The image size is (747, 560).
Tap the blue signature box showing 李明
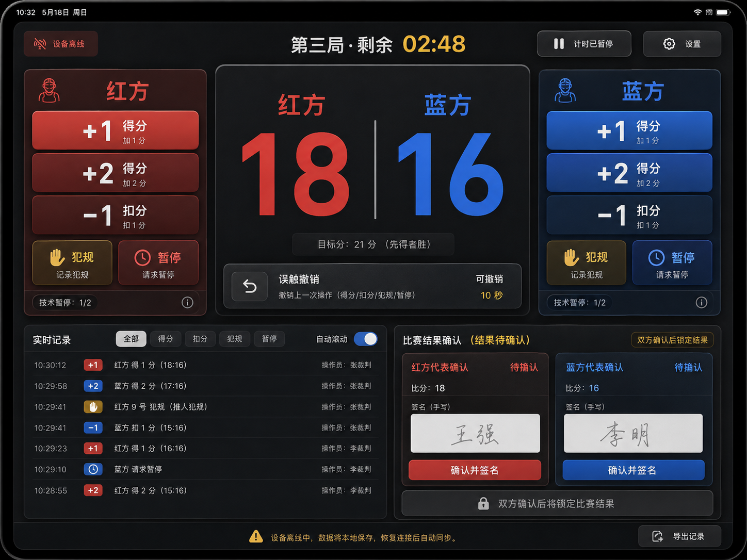tap(634, 433)
